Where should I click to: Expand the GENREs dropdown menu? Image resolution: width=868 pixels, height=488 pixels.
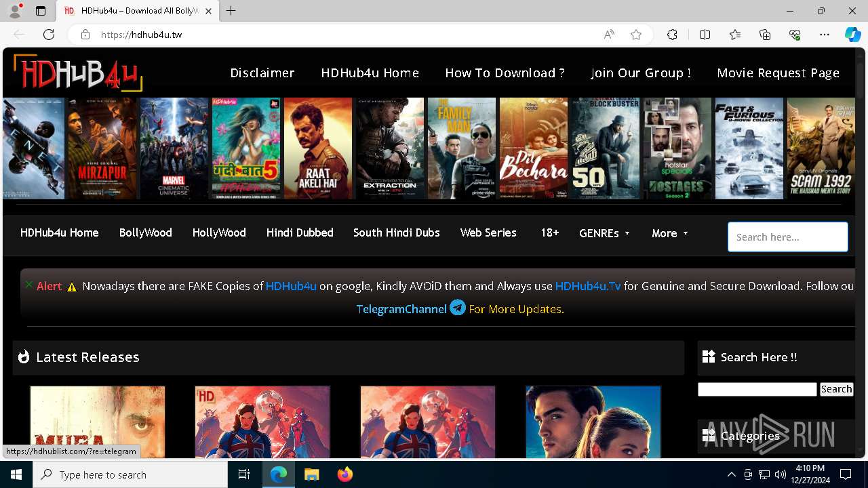tap(604, 233)
